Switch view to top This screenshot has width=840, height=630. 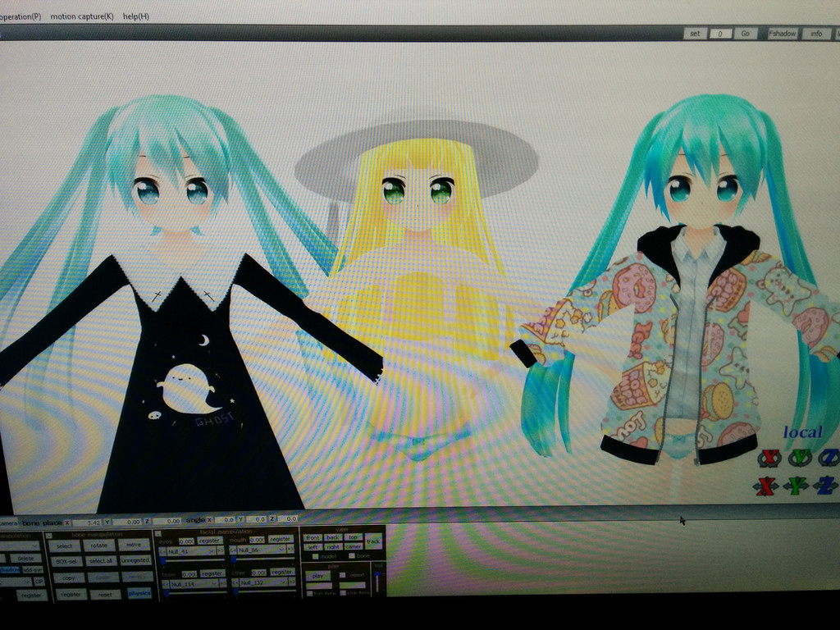(x=354, y=536)
